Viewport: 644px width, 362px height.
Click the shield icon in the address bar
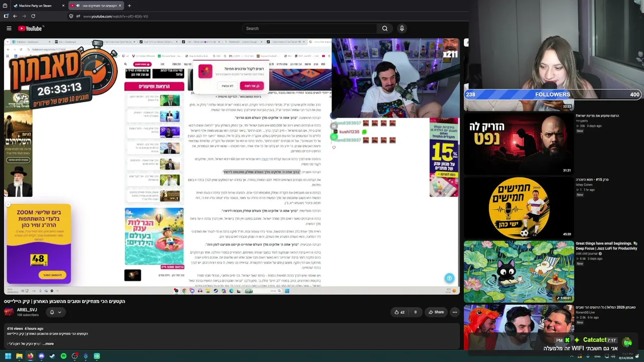pos(71,16)
